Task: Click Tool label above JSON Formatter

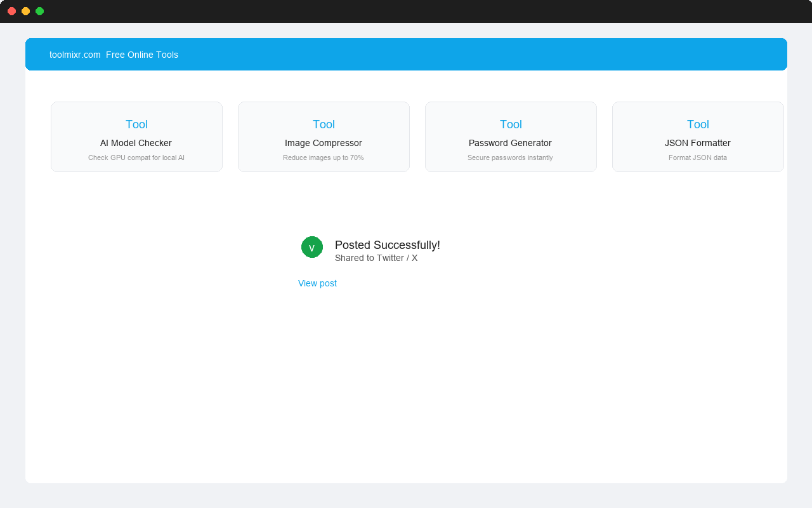Action: coord(698,124)
